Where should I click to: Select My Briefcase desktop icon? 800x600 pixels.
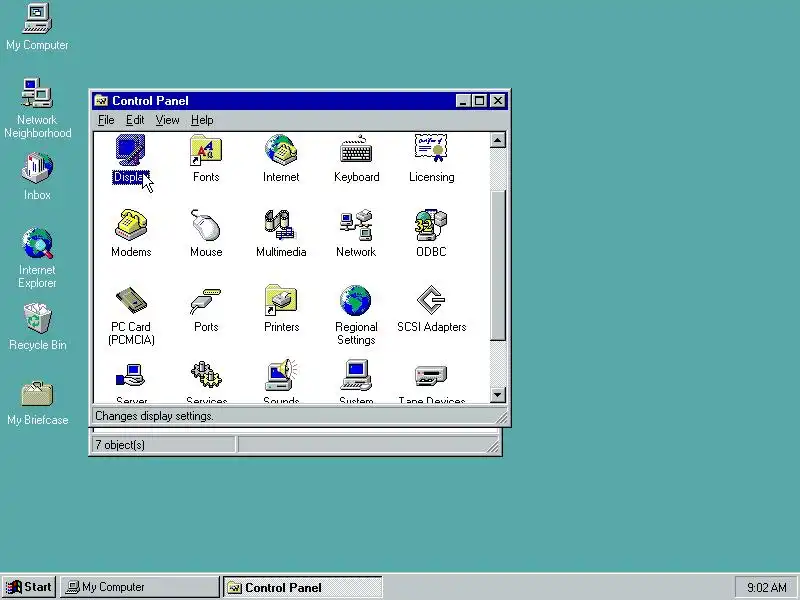point(37,403)
